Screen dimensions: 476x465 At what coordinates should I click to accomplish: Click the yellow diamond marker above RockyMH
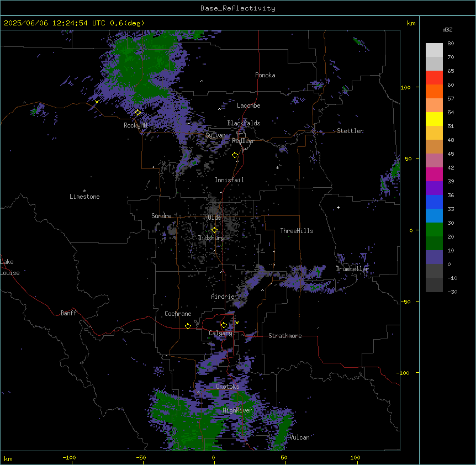coord(137,113)
